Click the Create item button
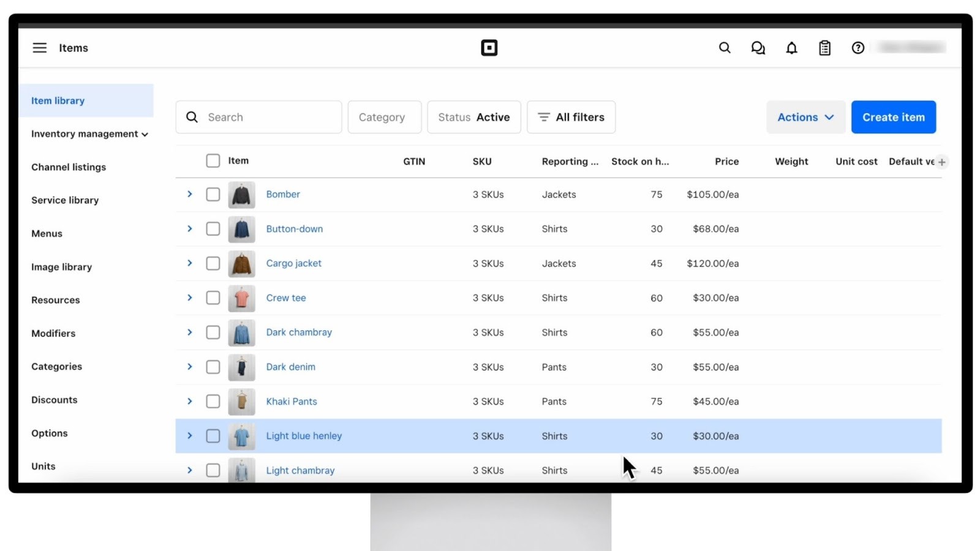The image size is (980, 551). (893, 117)
